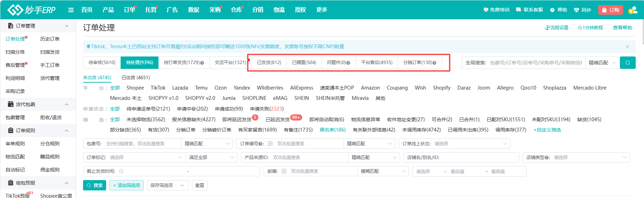The image size is (644, 198).
Task: Click batch search icon in 邮编 field
Action: point(284,171)
